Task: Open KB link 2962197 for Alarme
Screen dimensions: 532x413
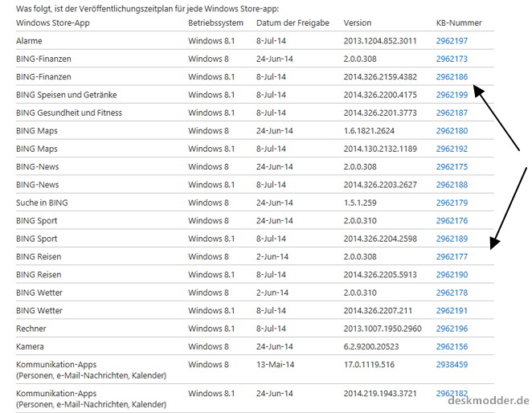Action: point(452,41)
